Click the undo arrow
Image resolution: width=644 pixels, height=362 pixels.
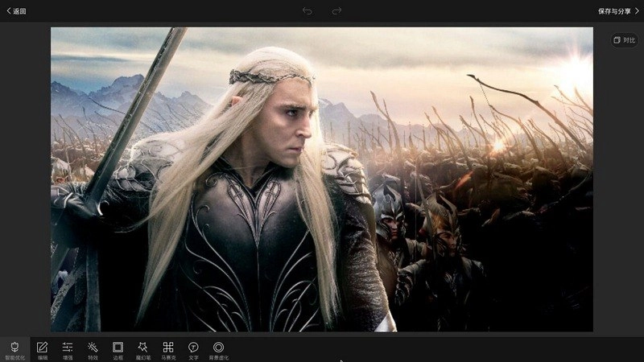click(x=307, y=11)
